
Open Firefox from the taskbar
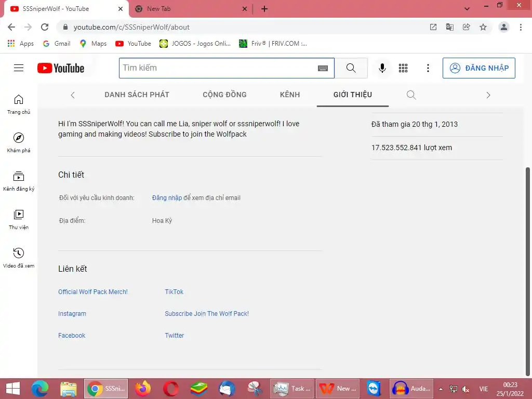(143, 389)
